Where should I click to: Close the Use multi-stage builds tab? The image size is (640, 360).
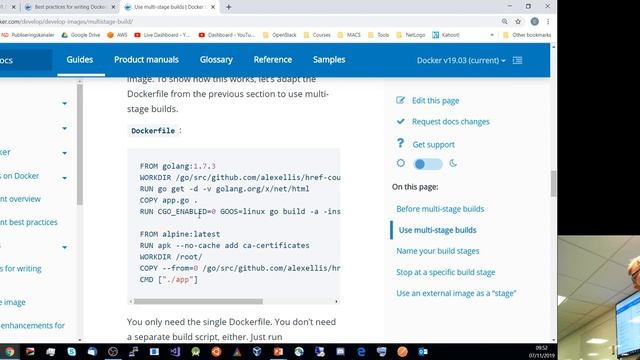213,7
